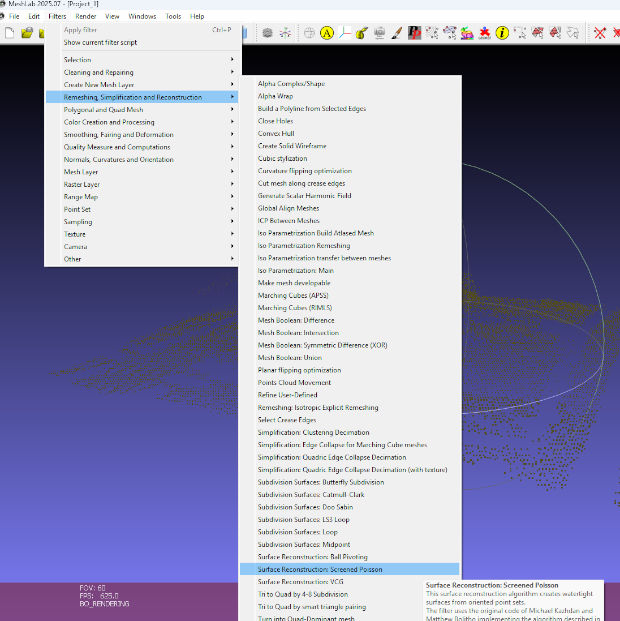Expand the Color Creation and Processing submenu
The width and height of the screenshot is (620, 621).
click(x=108, y=122)
